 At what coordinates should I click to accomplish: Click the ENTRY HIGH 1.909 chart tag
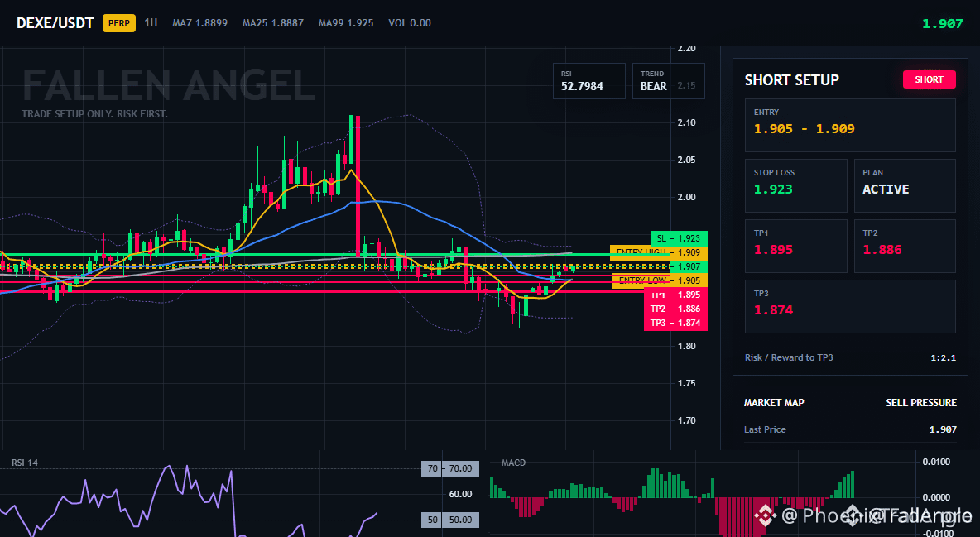(659, 252)
